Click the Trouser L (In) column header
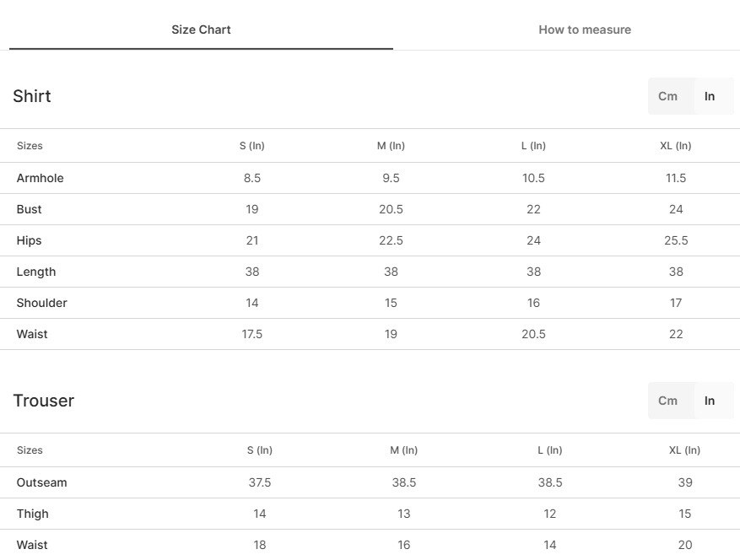The image size is (740, 560). [550, 450]
